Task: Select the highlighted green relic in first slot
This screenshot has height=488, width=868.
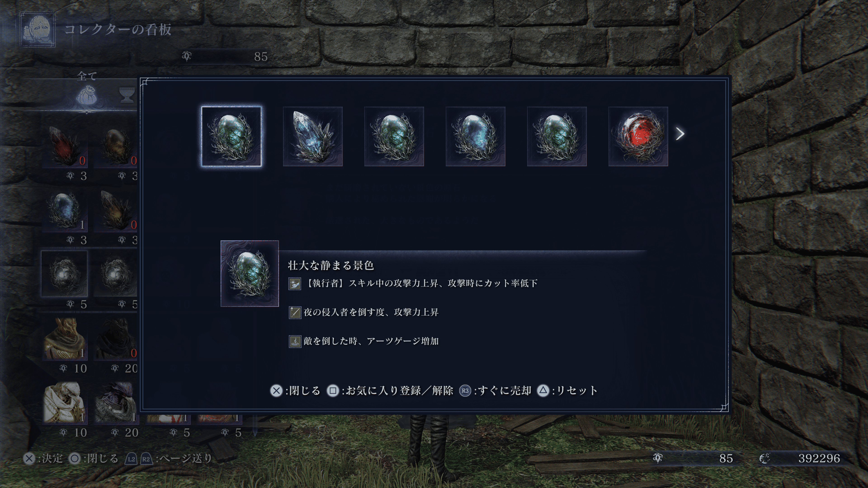Action: 231,136
